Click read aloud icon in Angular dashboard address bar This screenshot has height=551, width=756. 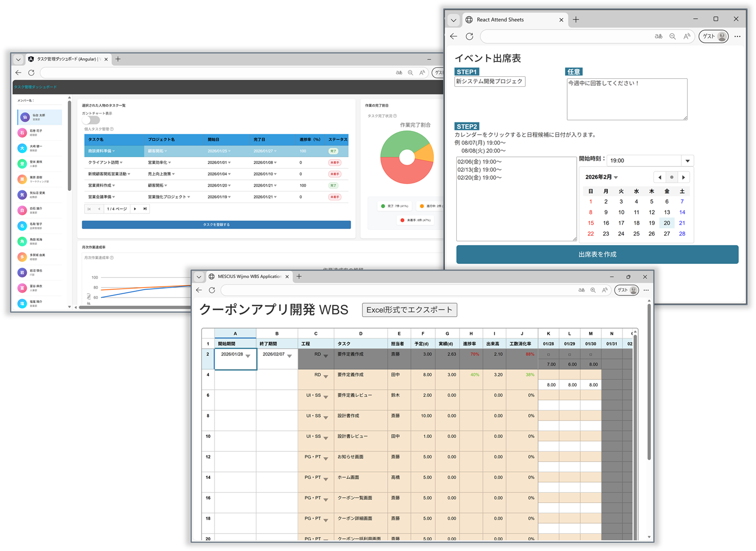[422, 73]
